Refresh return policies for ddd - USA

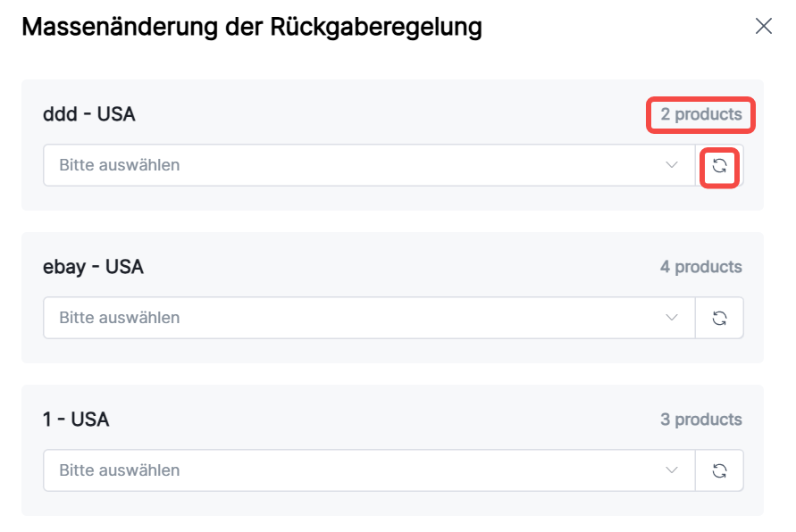click(x=719, y=166)
